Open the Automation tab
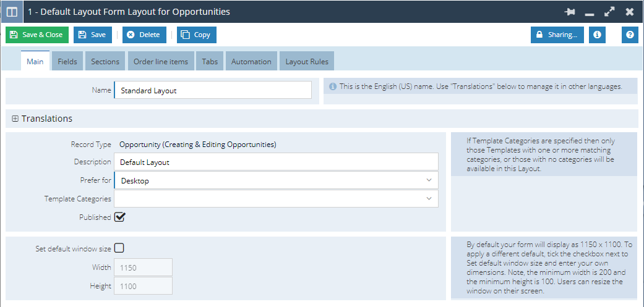The image size is (644, 307). (x=251, y=61)
